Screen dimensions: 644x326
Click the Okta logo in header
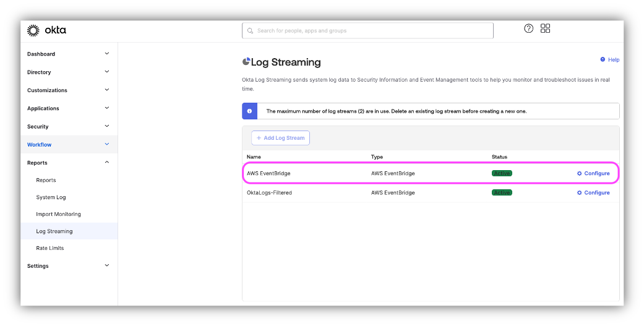[46, 30]
